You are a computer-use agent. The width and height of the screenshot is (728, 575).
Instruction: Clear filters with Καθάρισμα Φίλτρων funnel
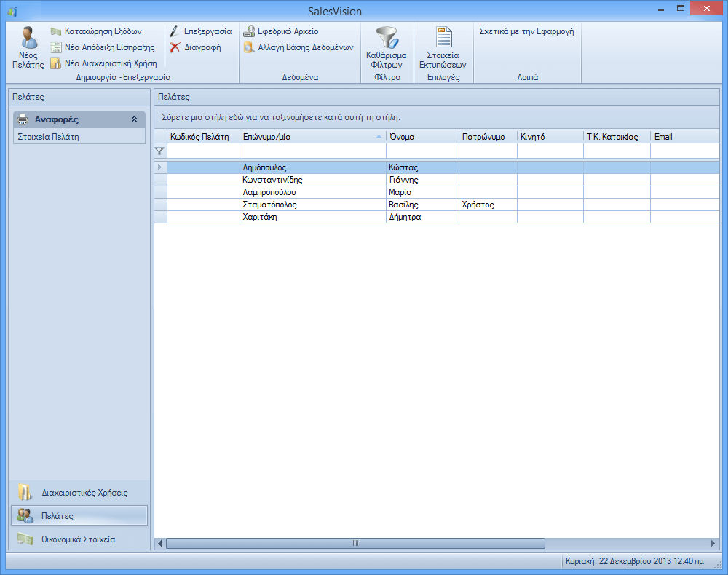point(386,38)
